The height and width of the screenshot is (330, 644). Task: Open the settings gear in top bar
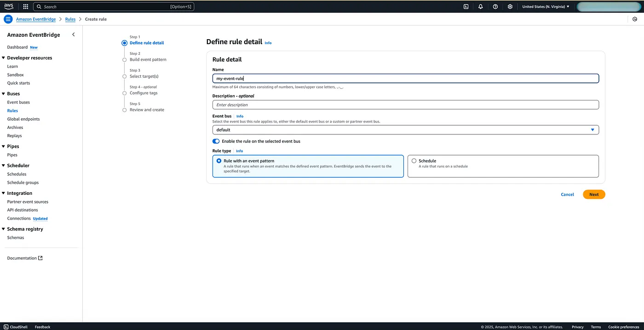510,6
